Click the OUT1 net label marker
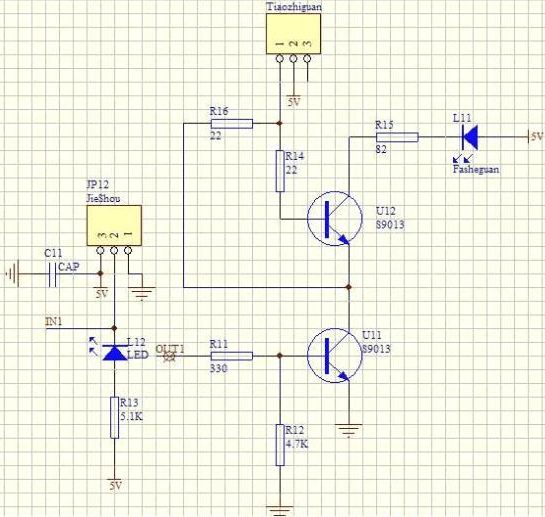This screenshot has width=545, height=517. [170, 356]
